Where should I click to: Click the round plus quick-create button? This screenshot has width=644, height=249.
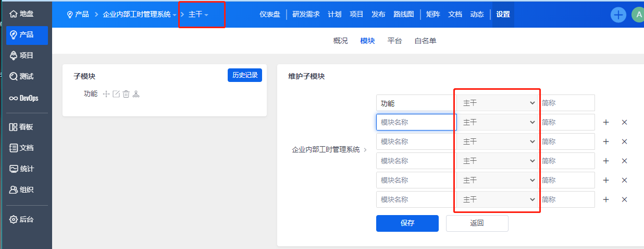point(618,15)
